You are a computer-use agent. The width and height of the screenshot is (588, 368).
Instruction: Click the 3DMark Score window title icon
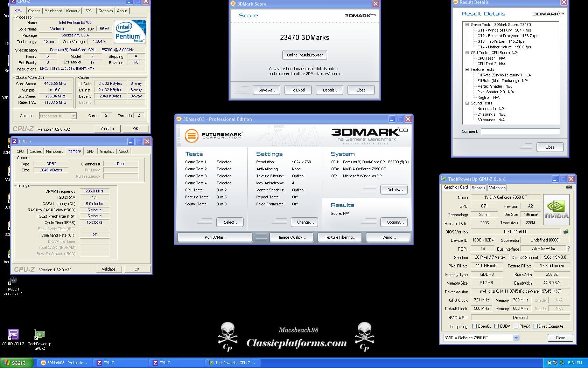tap(233, 4)
